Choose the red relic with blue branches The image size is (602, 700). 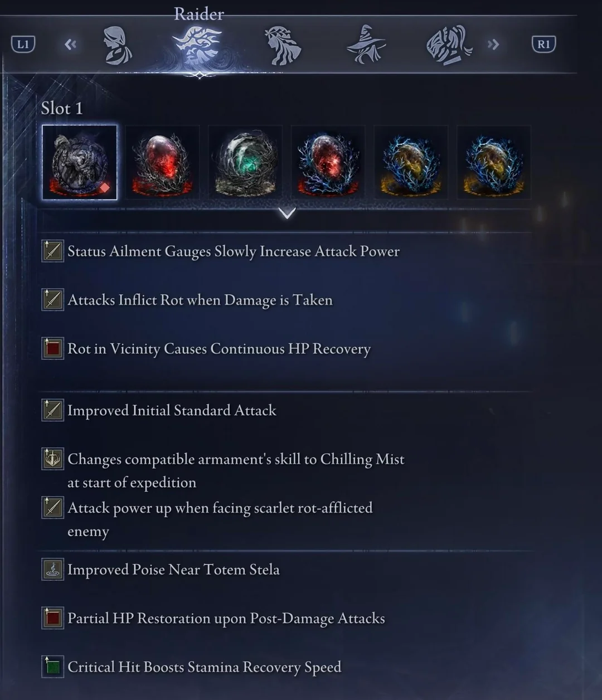coord(328,162)
